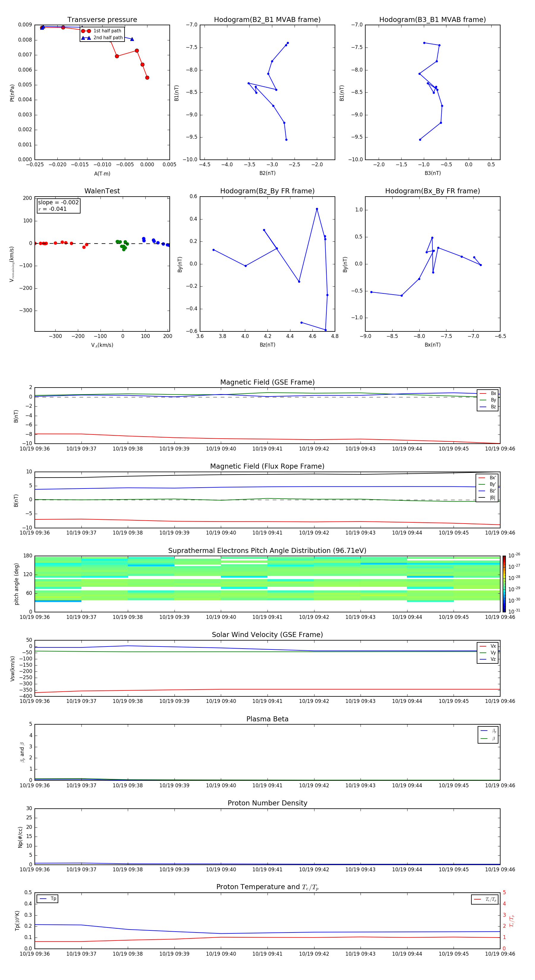Click the 'Proton Number Density' title
The image size is (535, 980).
coord(267,803)
